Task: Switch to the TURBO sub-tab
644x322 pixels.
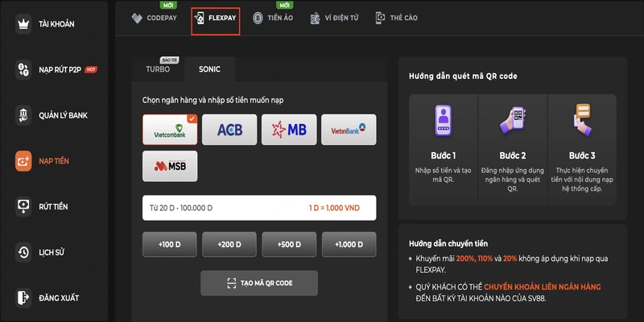Action: click(158, 69)
